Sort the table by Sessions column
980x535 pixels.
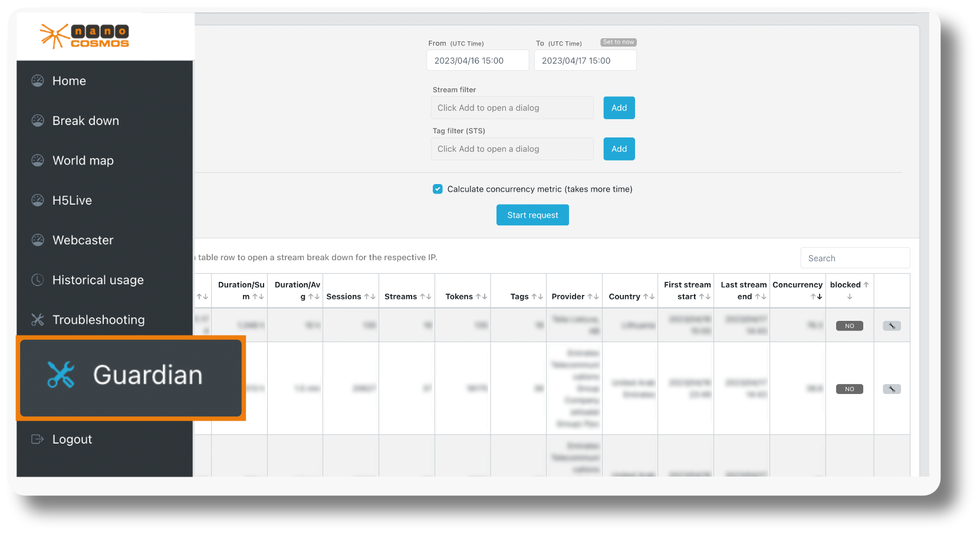pos(349,296)
